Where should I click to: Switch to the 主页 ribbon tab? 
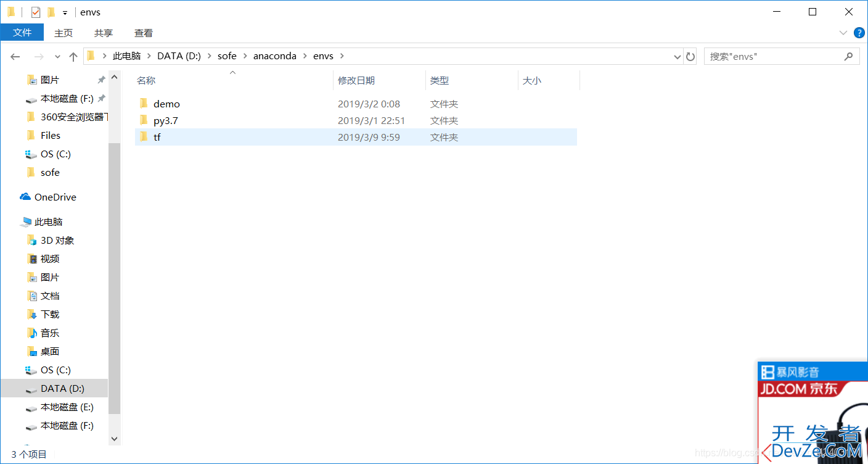coord(63,33)
